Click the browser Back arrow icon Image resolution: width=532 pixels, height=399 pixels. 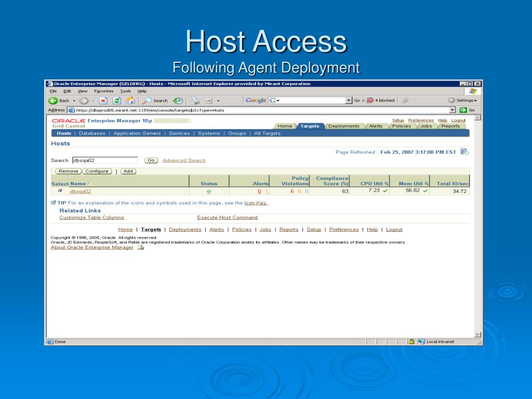pos(53,100)
